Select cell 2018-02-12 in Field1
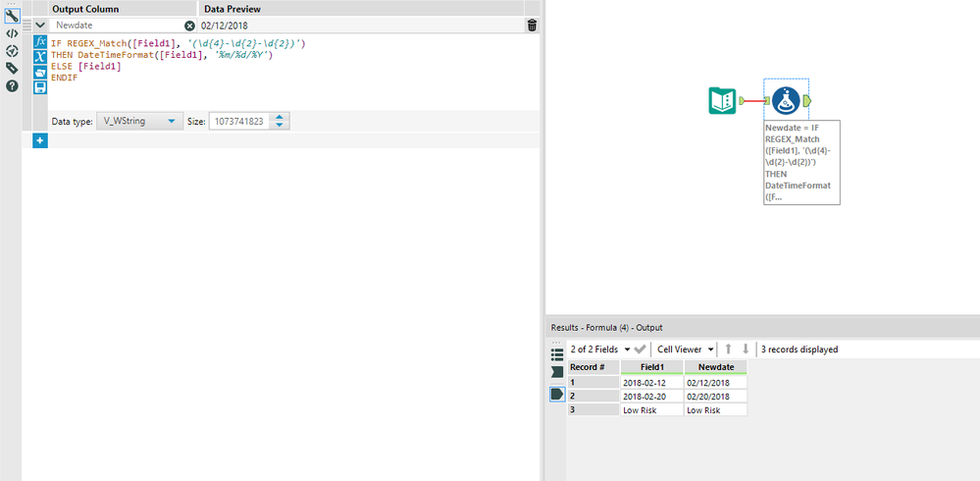 652,382
